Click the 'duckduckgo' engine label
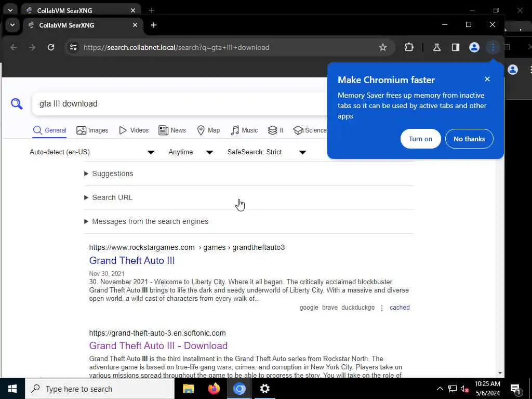This screenshot has width=532, height=399. 358,308
